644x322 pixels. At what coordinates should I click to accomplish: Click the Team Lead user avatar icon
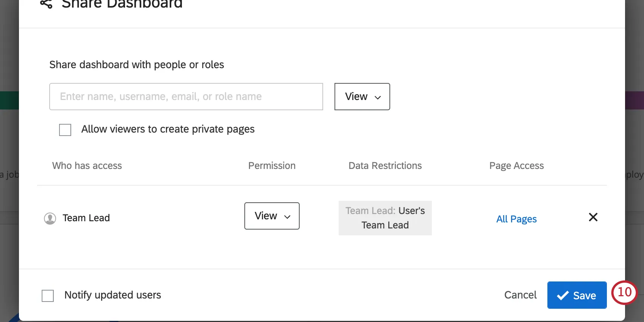(50, 218)
